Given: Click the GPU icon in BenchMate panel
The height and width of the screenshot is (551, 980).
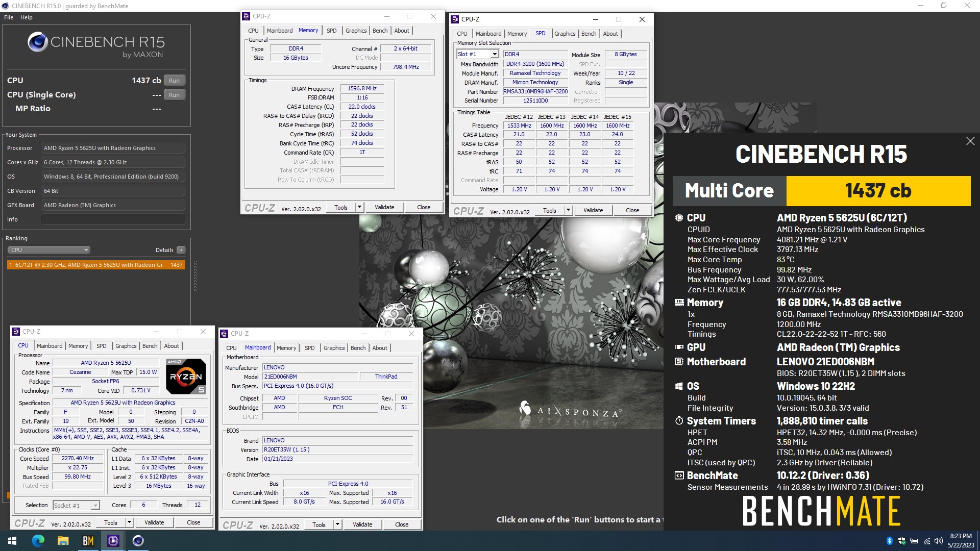Looking at the screenshot, I should coord(679,347).
